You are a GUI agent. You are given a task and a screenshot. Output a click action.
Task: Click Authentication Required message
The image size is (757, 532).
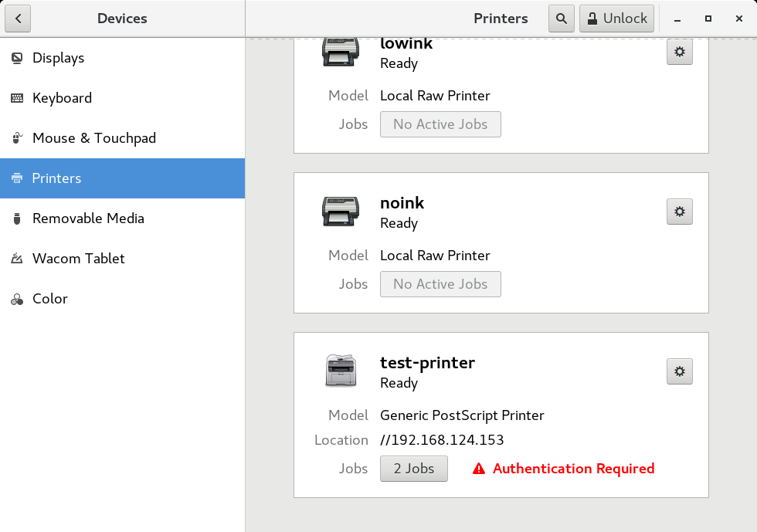tap(573, 468)
